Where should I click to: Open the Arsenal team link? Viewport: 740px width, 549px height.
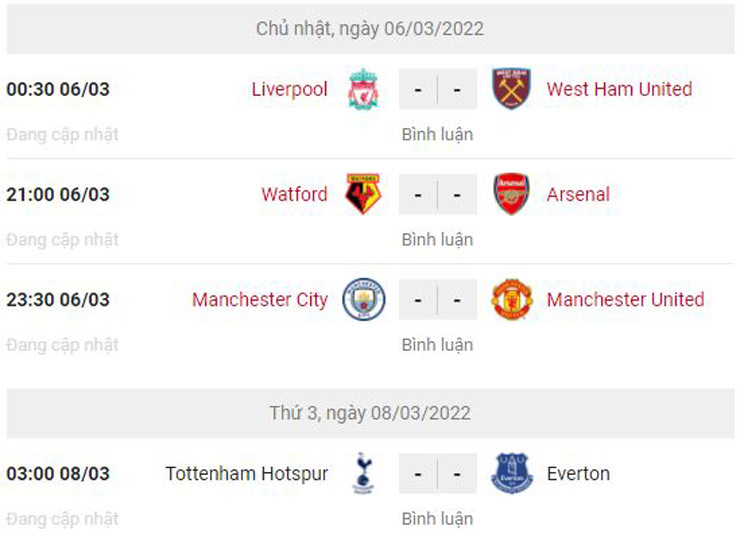(578, 194)
